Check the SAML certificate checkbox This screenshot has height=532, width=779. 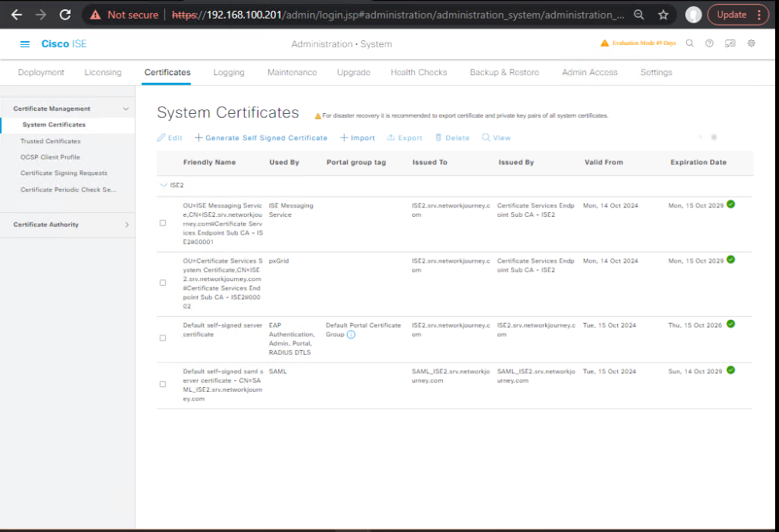[x=163, y=384]
